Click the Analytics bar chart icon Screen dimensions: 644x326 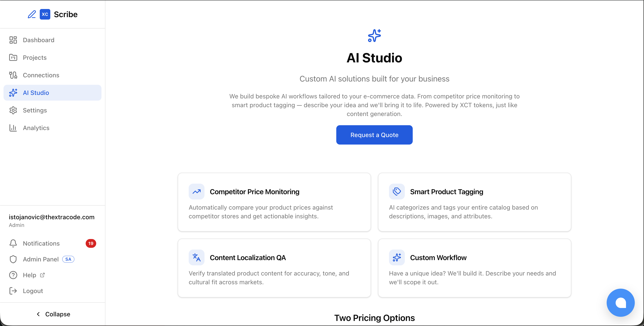[x=13, y=128]
